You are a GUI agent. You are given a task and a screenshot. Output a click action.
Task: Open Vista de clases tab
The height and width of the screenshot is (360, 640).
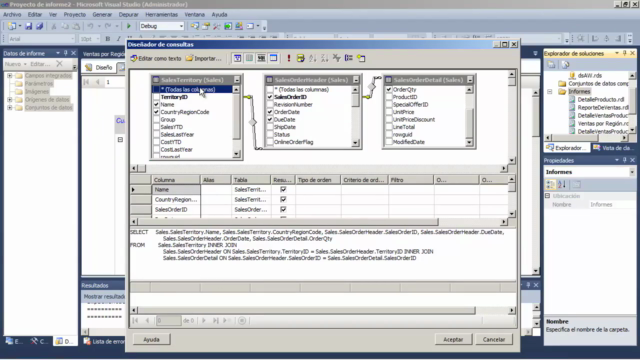(613, 148)
